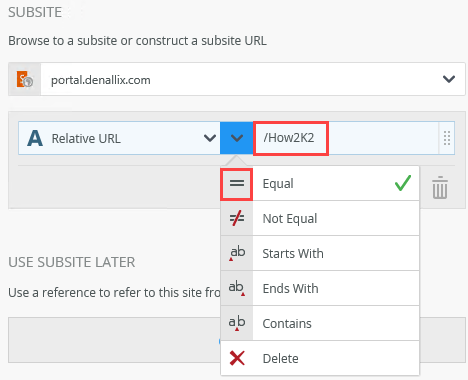Open the Relative URL field dropdown
468x380 pixels.
(210, 138)
